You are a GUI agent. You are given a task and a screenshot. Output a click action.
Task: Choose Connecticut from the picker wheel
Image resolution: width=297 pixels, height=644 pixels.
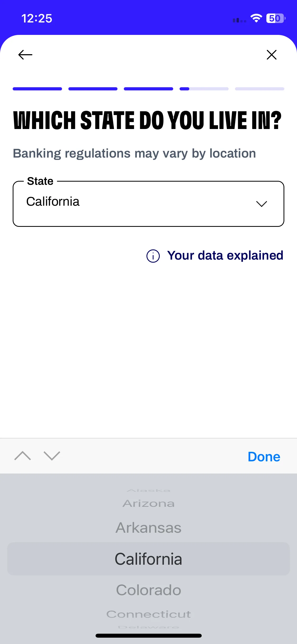click(x=148, y=614)
